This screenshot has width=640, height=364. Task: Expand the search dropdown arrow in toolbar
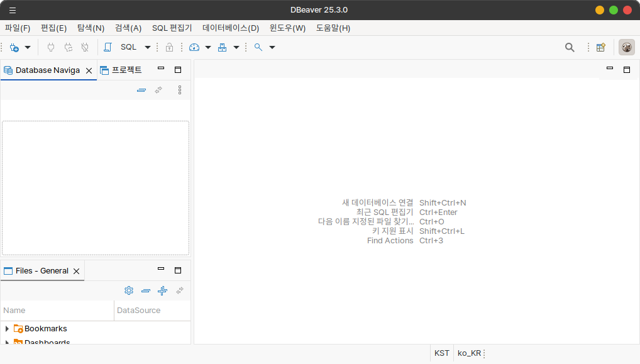[x=272, y=47]
